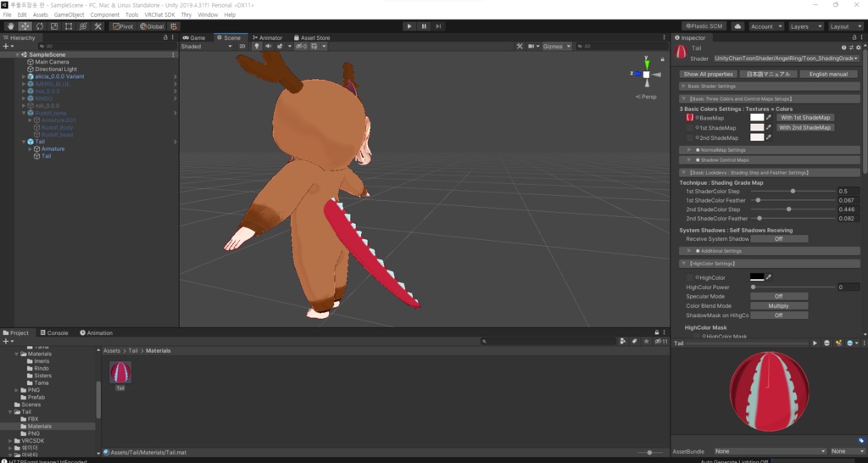Click the English manual button
Viewport: 868px width, 463px height.
828,75
